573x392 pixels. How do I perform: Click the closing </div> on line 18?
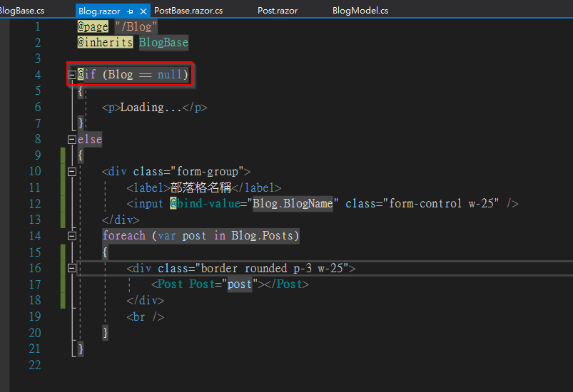pyautogui.click(x=146, y=300)
